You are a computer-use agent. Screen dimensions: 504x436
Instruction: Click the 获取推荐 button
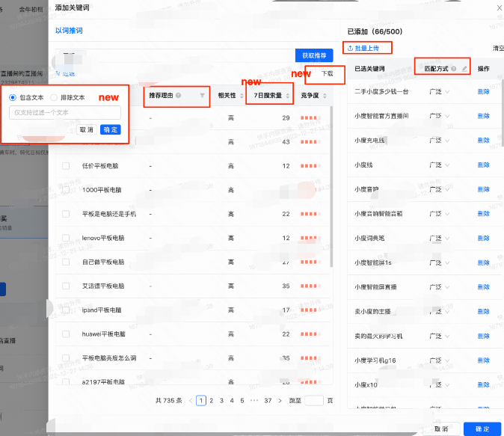314,55
